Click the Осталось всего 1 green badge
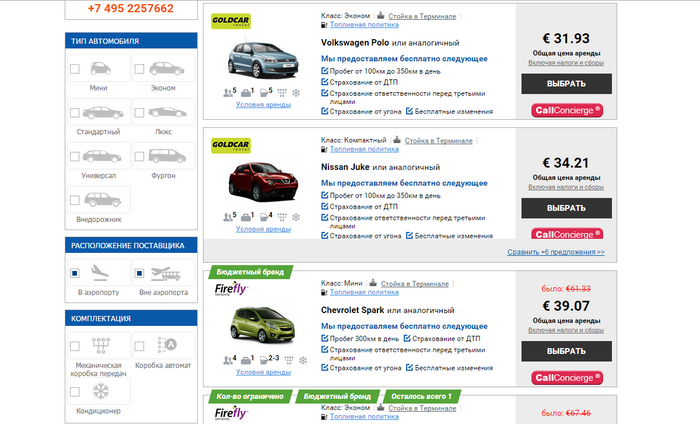The height and width of the screenshot is (424, 700). coord(421,396)
